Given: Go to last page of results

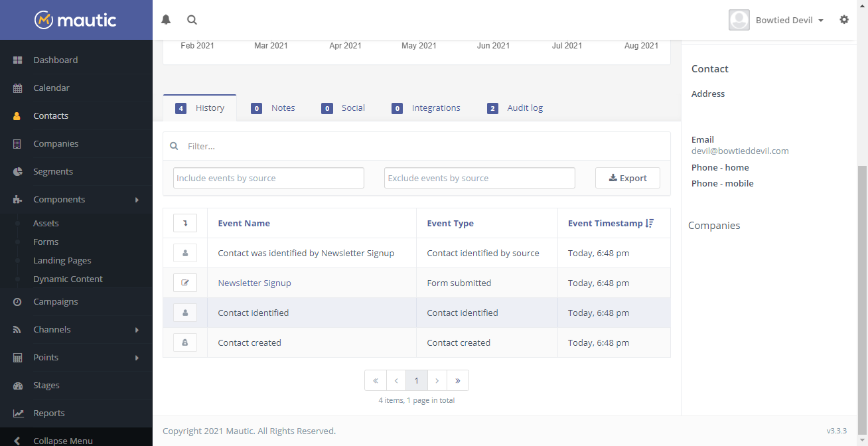Looking at the screenshot, I should (458, 380).
